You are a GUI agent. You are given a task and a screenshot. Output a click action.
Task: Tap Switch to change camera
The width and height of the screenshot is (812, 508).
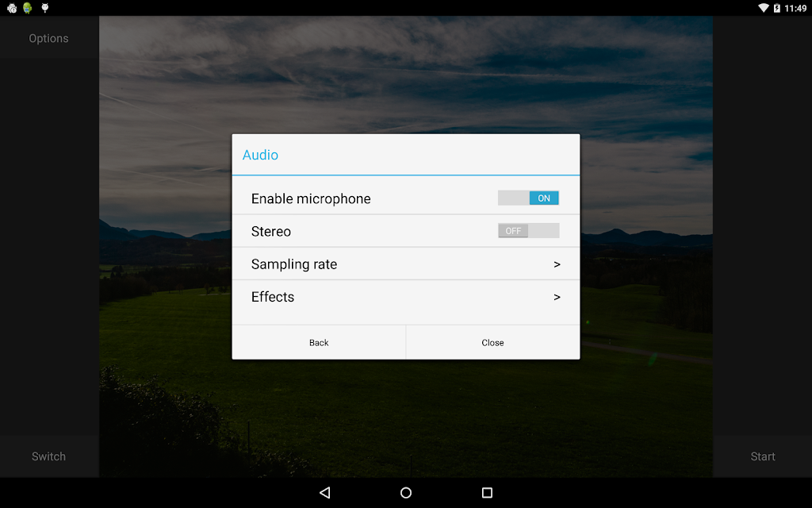click(x=48, y=456)
